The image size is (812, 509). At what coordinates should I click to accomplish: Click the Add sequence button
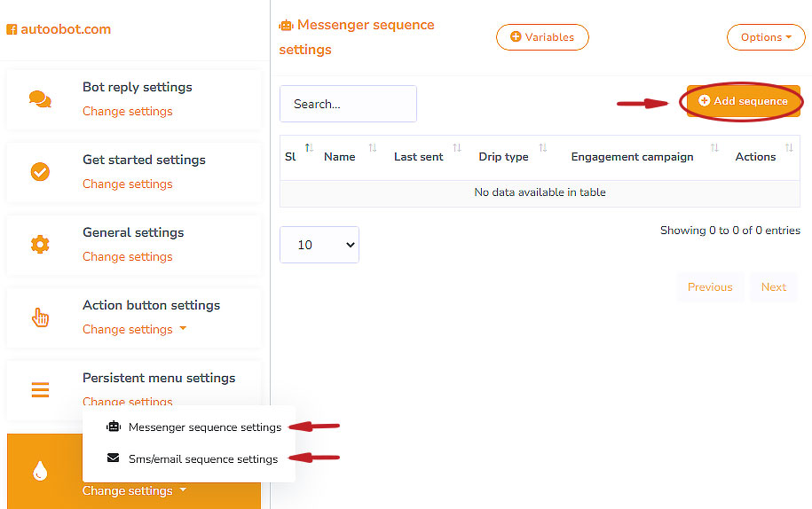pos(743,101)
